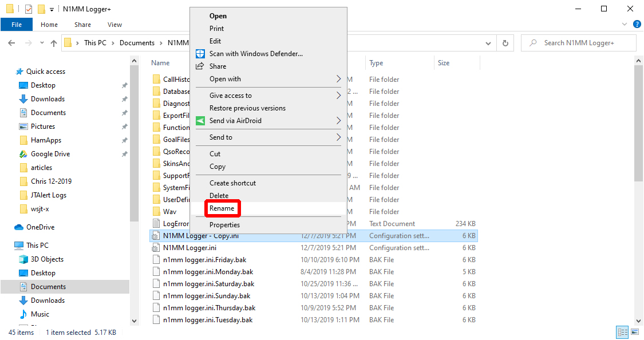644x340 pixels.
Task: Click the Wav folder icon
Action: 156,211
